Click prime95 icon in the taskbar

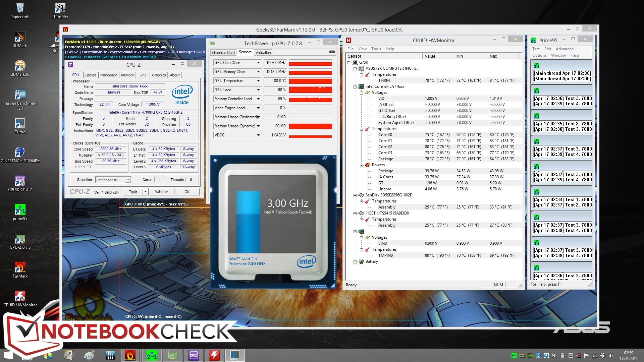(x=152, y=355)
